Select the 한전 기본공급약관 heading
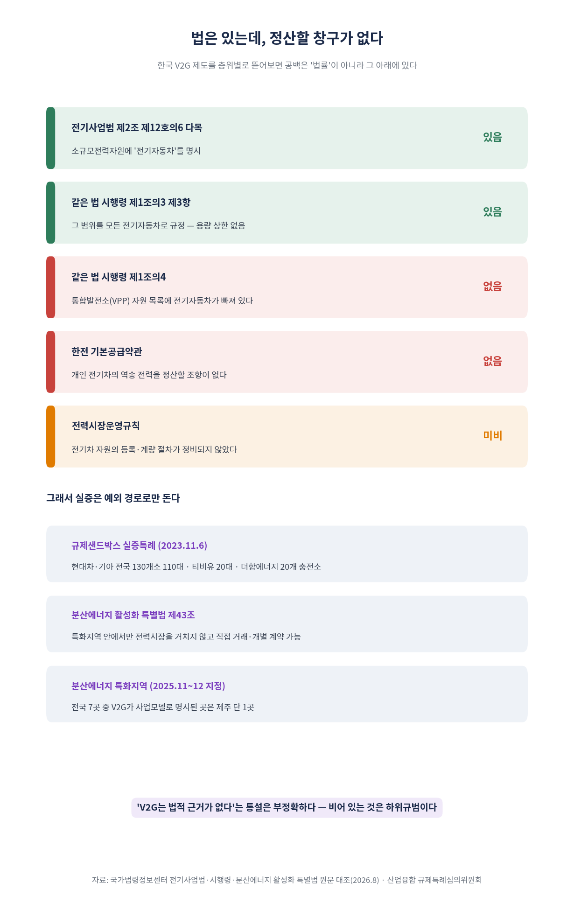Screen dimensions: 574x924 click(106, 351)
